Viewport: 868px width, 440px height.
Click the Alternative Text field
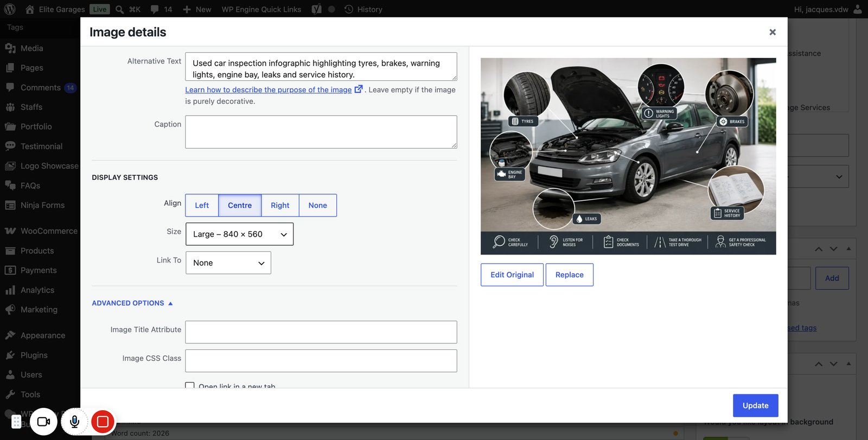321,67
